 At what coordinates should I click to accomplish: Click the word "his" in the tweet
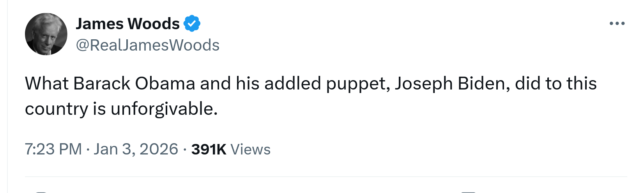click(x=248, y=83)
